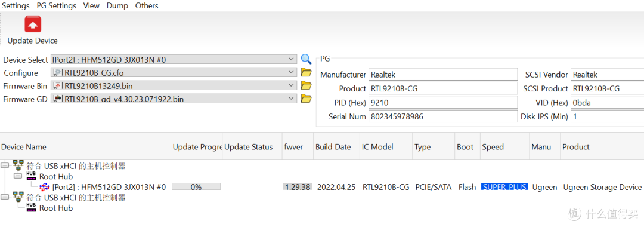Click the firmware version 1.29.38 cell
Viewport: 644px width, 227px height.
pyautogui.click(x=298, y=187)
